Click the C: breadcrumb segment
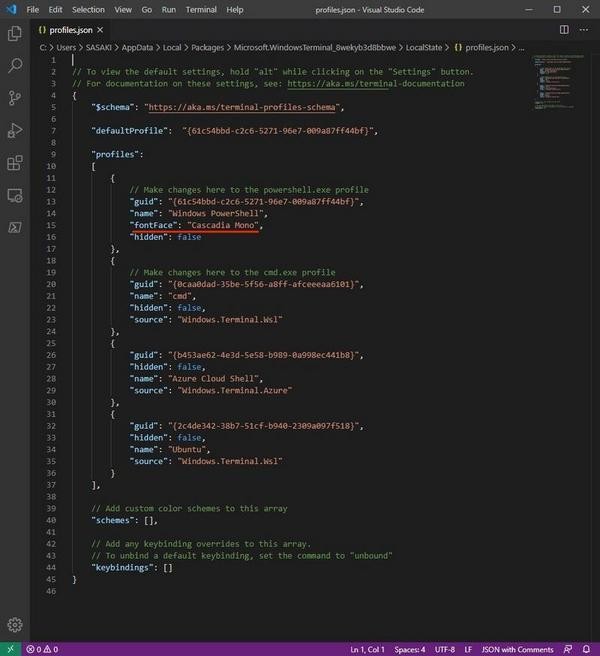600x656 pixels. coord(43,48)
